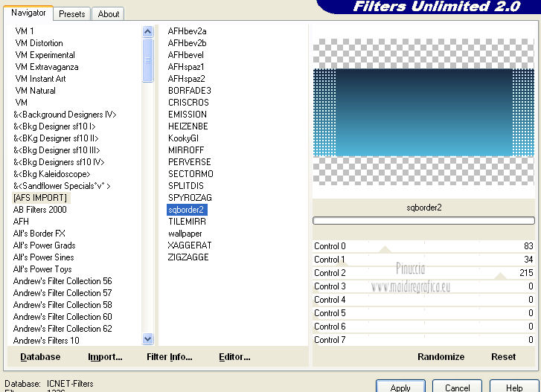Open Filter Info...

point(170,357)
